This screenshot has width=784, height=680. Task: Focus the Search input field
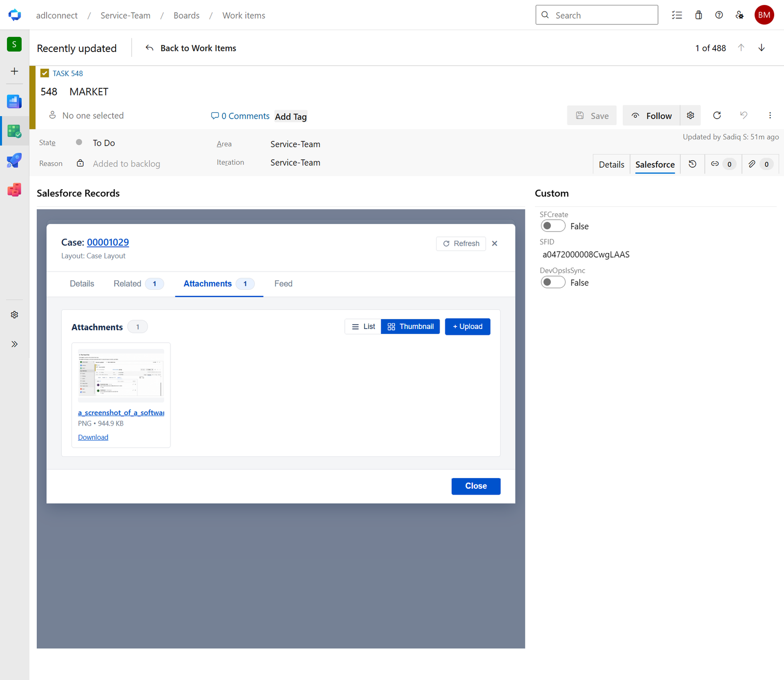pyautogui.click(x=597, y=15)
